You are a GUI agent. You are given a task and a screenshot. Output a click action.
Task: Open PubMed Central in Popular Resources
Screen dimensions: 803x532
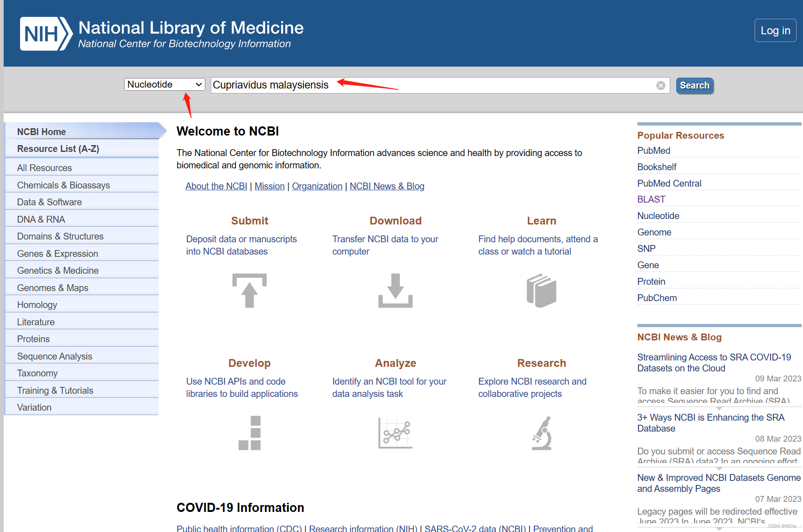[669, 183]
